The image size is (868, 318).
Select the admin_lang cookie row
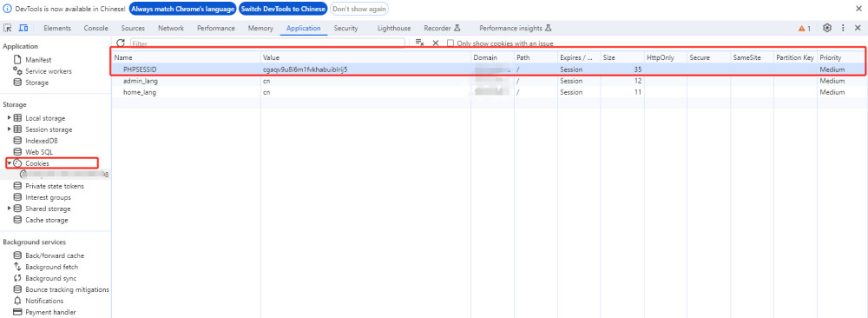(488, 81)
